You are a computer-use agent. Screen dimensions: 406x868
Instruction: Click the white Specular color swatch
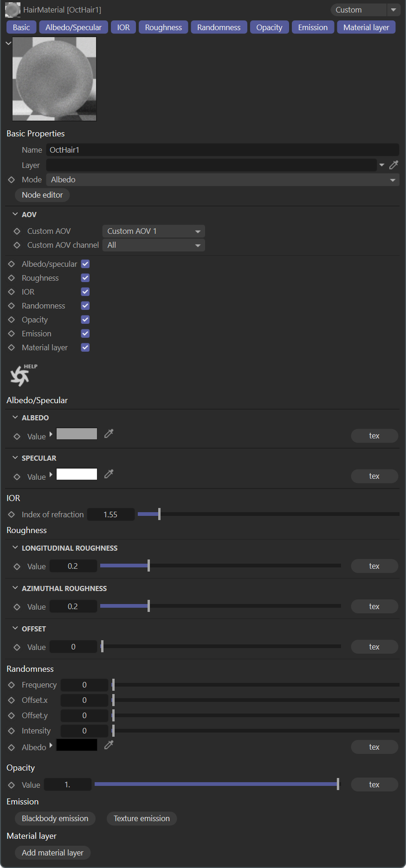[77, 474]
